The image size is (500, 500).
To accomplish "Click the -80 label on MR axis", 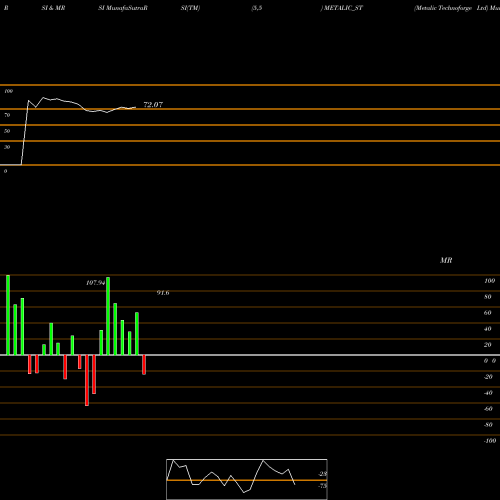I will point(488,425).
